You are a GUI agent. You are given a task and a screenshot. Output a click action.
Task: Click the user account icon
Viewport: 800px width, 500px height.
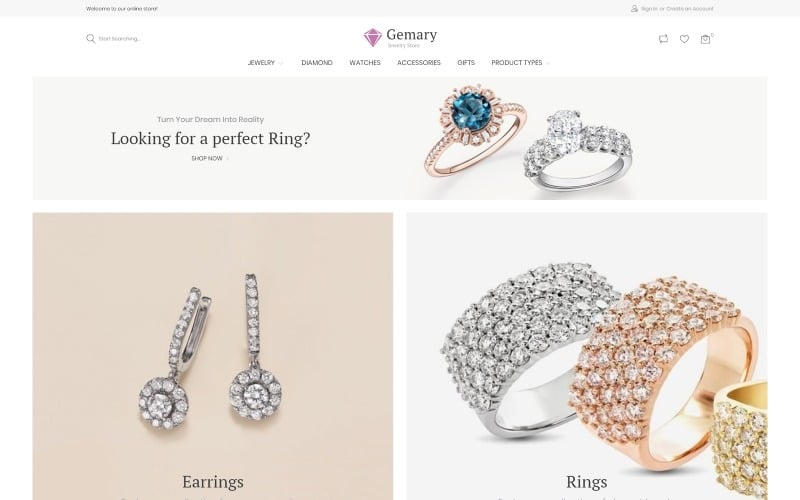click(634, 9)
